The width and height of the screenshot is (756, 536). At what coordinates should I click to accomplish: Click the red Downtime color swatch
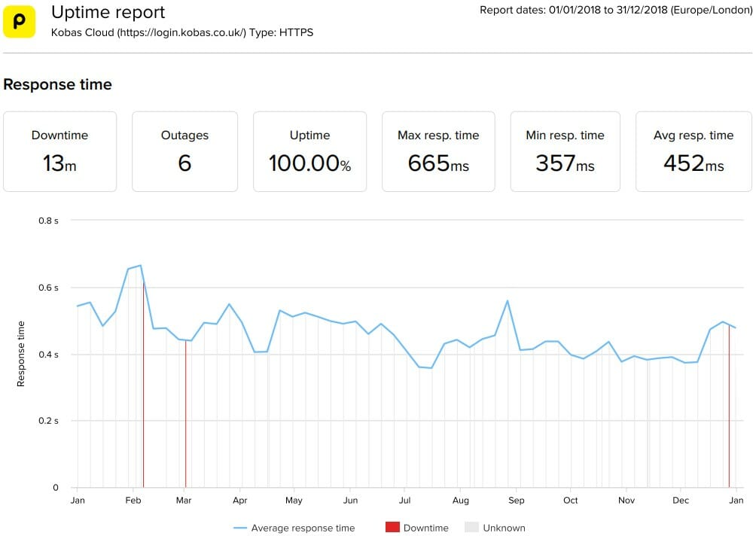[x=392, y=528]
